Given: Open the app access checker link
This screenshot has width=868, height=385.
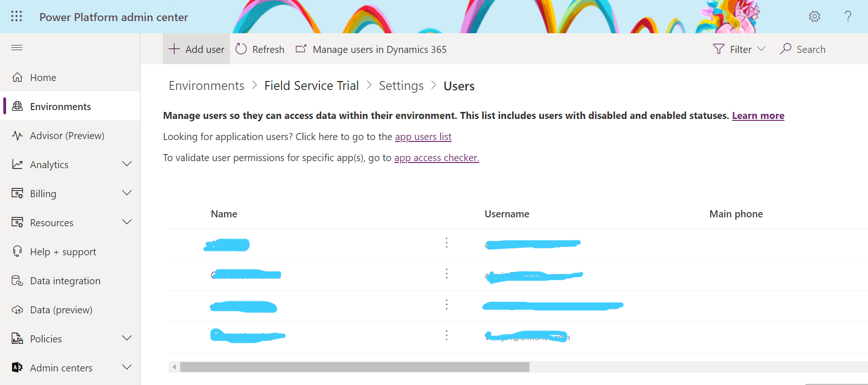Looking at the screenshot, I should point(436,157).
